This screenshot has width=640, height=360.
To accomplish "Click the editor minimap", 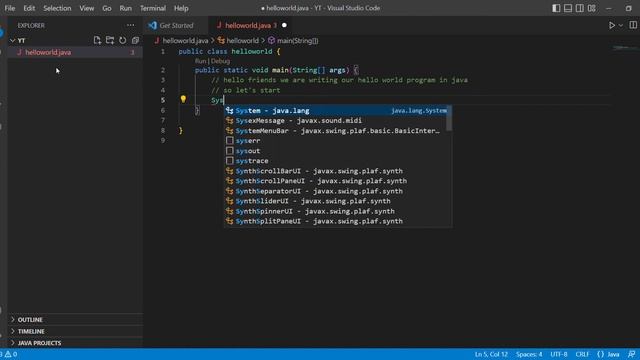I will (x=625, y=48).
